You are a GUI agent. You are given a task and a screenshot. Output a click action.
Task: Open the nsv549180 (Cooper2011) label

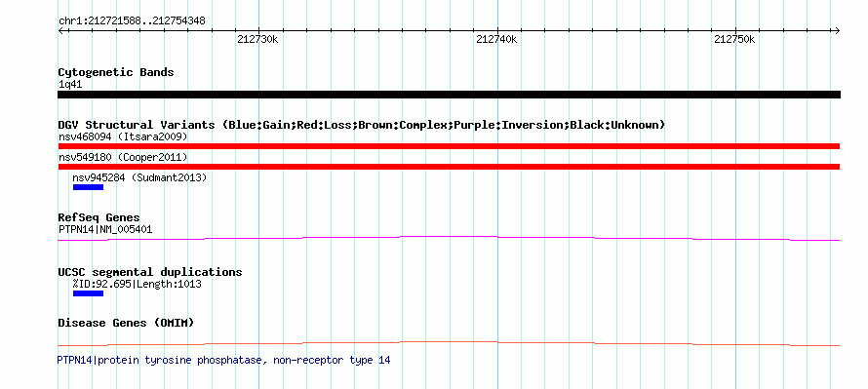tap(123, 157)
